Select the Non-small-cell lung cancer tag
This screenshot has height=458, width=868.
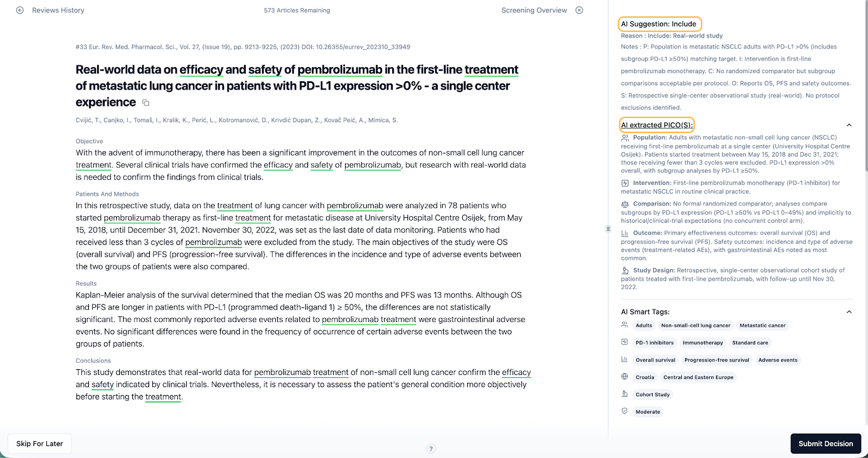click(x=695, y=326)
